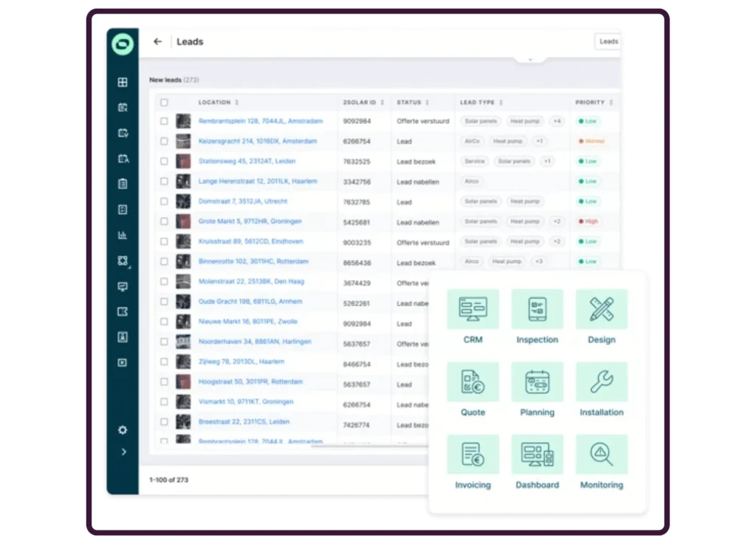Image resolution: width=756 pixels, height=544 pixels.
Task: Select the Installation wrench icon
Action: point(601,382)
